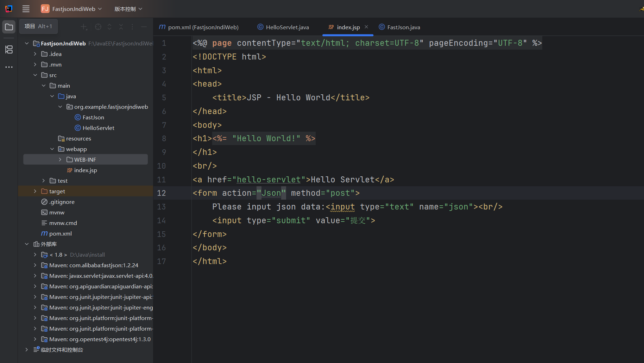Collapse the FastjsonJndiWeb root node chevron
Image resolution: width=644 pixels, height=363 pixels.
(x=27, y=43)
